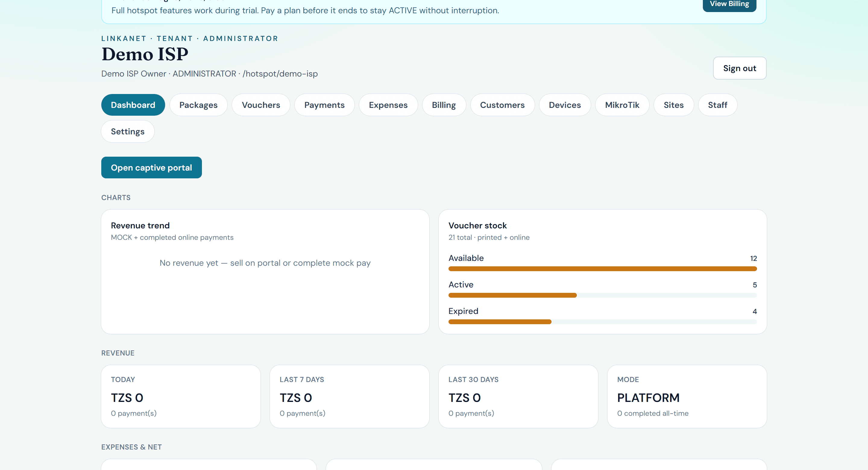Open the Settings tab
Screen dimensions: 868x470
[x=128, y=131]
